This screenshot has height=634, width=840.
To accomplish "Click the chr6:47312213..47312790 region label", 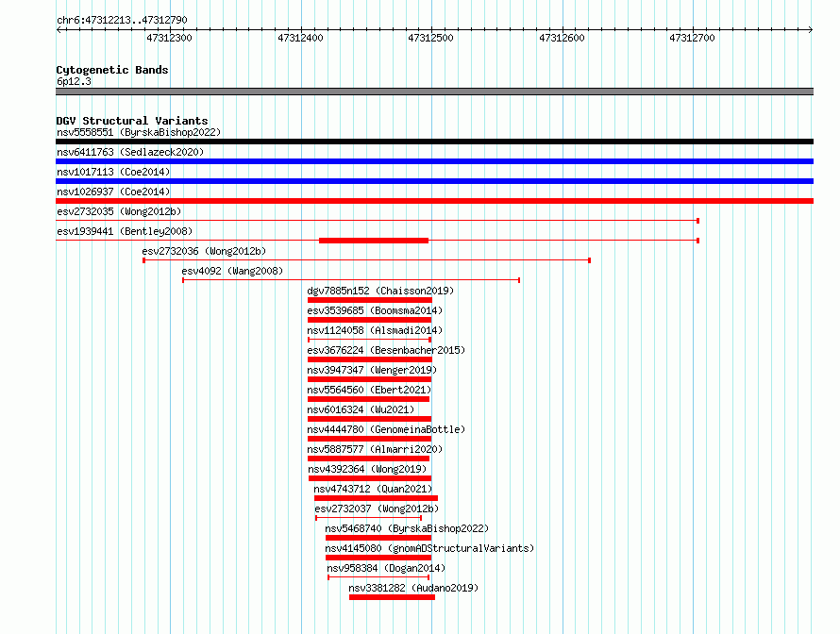I will coord(122,21).
